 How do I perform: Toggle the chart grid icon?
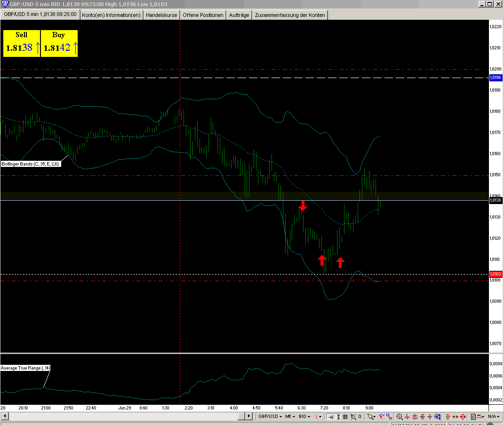pos(345,417)
